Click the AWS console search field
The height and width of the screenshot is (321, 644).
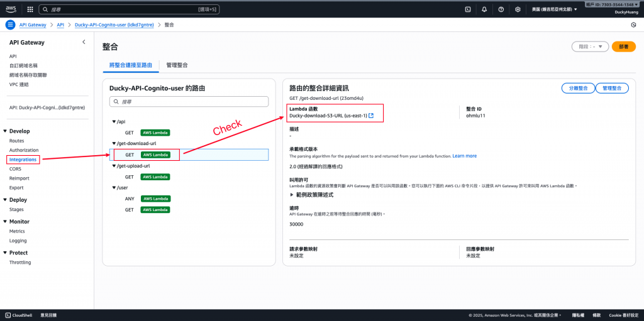click(x=129, y=9)
